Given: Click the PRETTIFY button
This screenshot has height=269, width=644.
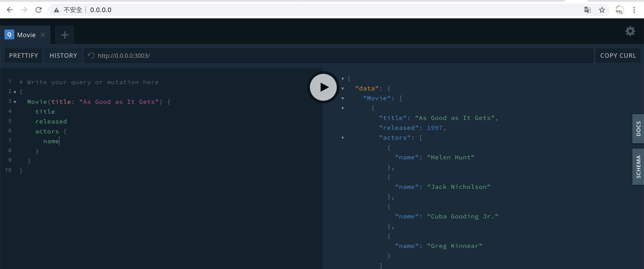Looking at the screenshot, I should tap(23, 56).
